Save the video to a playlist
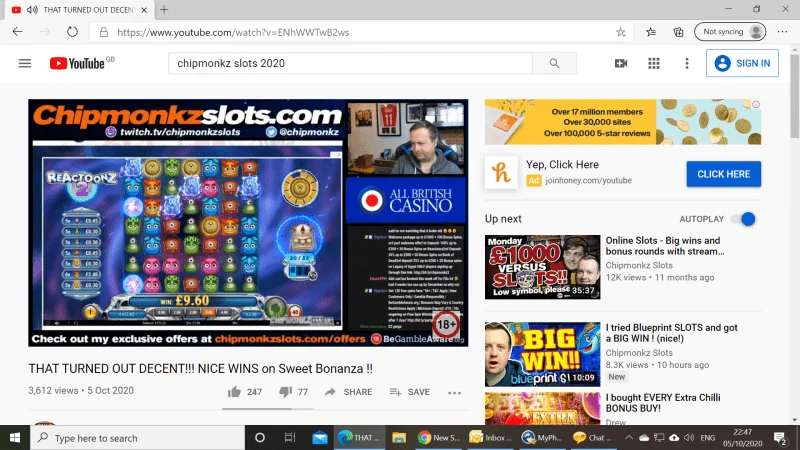The height and width of the screenshot is (450, 800). 410,392
